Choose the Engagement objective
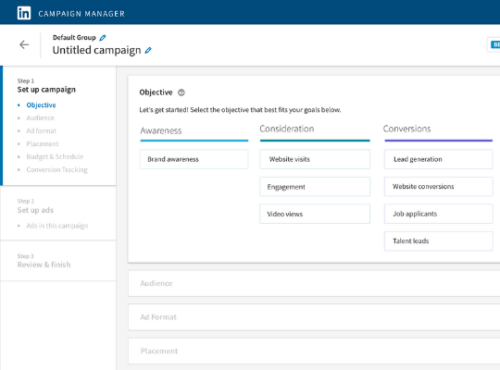 point(315,187)
